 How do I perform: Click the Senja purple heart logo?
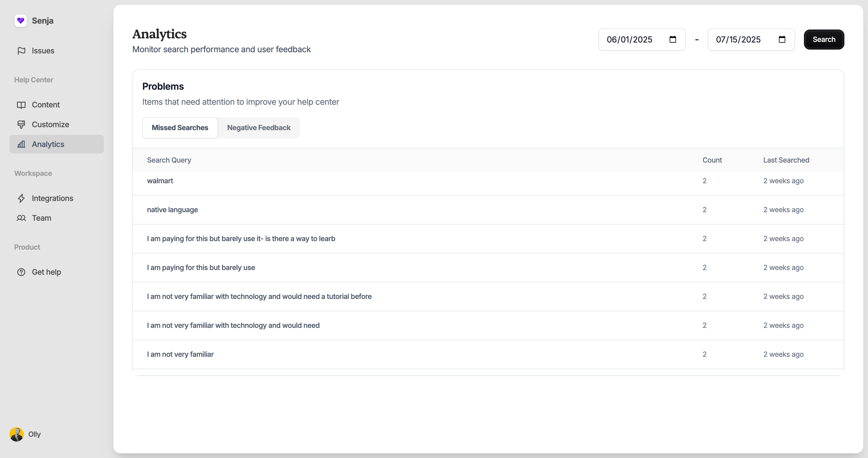coord(21,21)
